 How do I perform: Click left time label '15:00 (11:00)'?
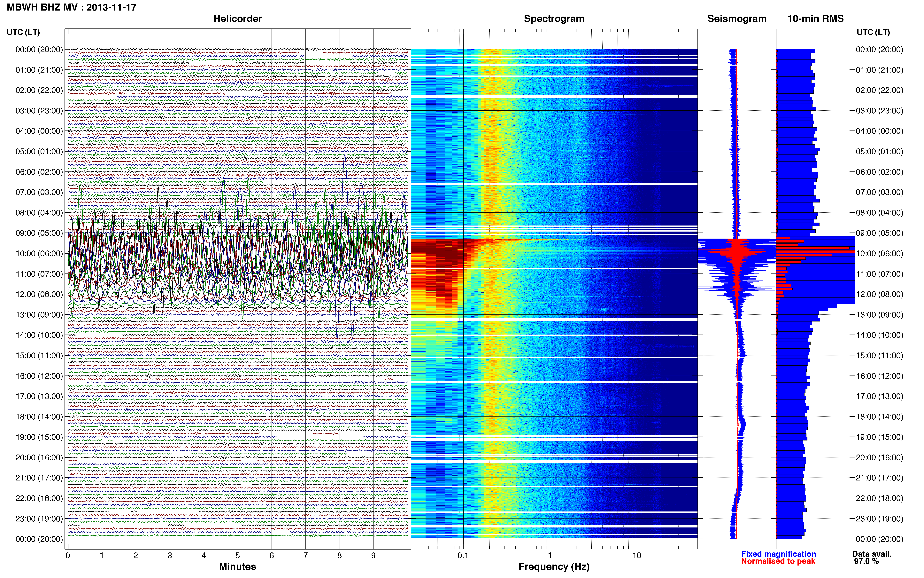pyautogui.click(x=39, y=355)
